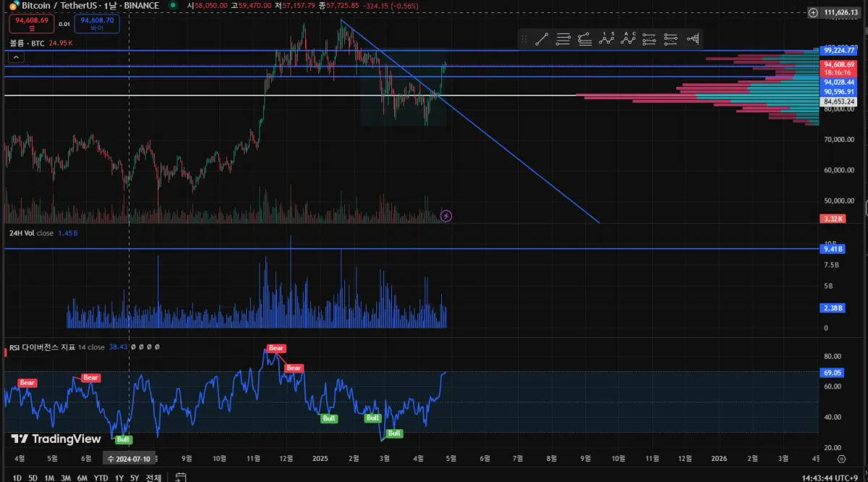Select the 1M date range

point(49,478)
